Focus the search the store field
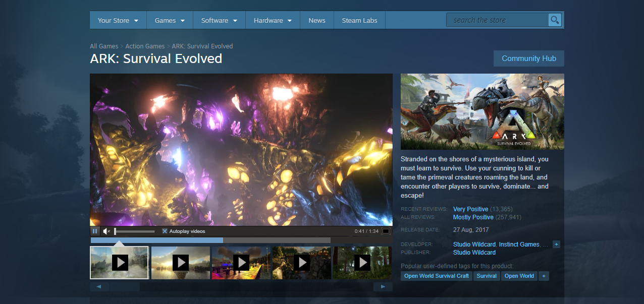644x304 pixels. (x=497, y=20)
